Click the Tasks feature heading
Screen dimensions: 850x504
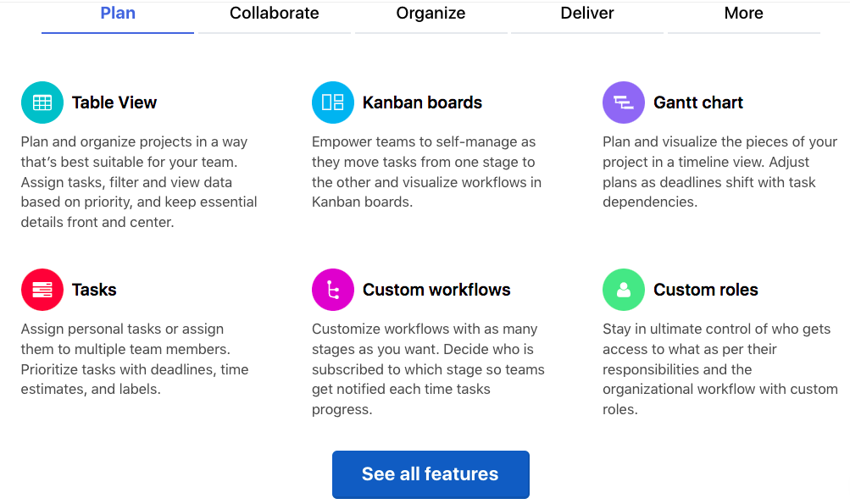(x=94, y=290)
